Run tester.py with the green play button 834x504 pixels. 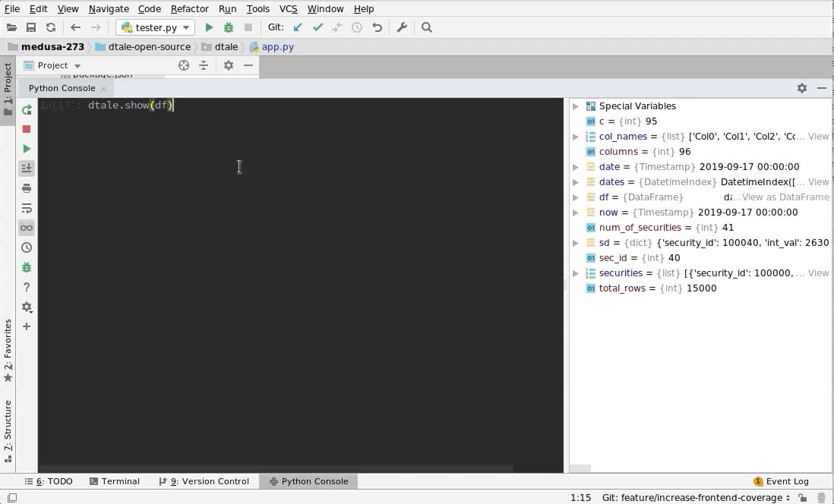209,27
